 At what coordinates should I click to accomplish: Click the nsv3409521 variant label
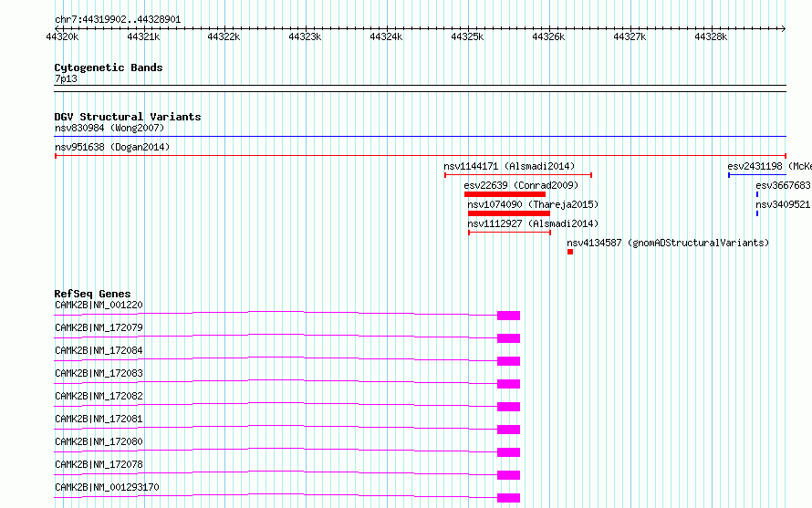(783, 204)
